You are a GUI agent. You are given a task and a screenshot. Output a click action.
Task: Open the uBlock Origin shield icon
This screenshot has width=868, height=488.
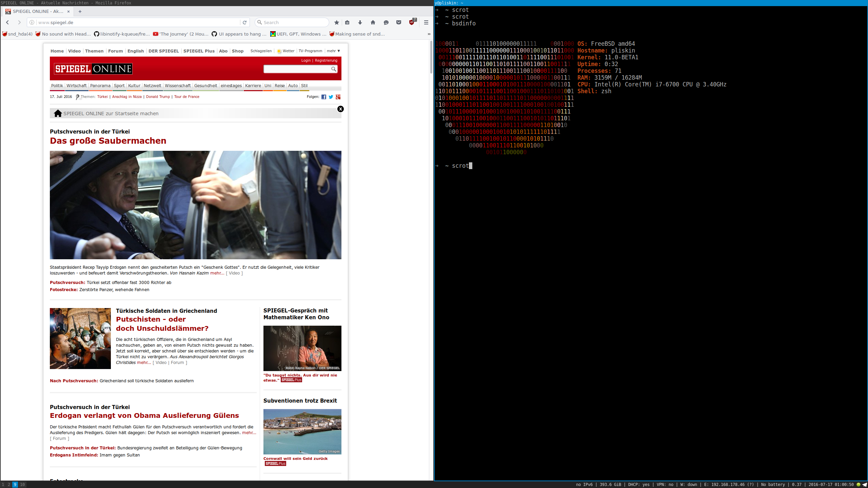tap(412, 22)
